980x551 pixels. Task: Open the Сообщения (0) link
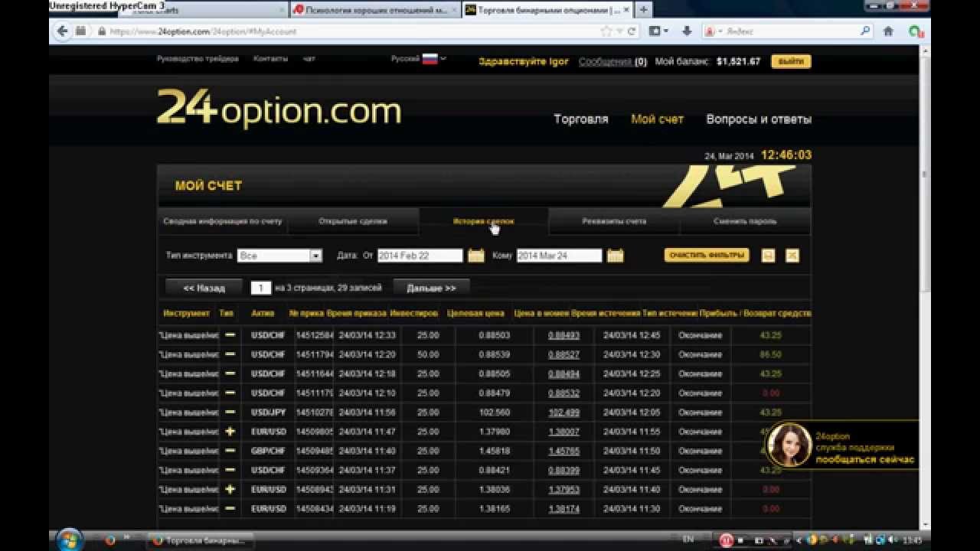[x=612, y=61]
